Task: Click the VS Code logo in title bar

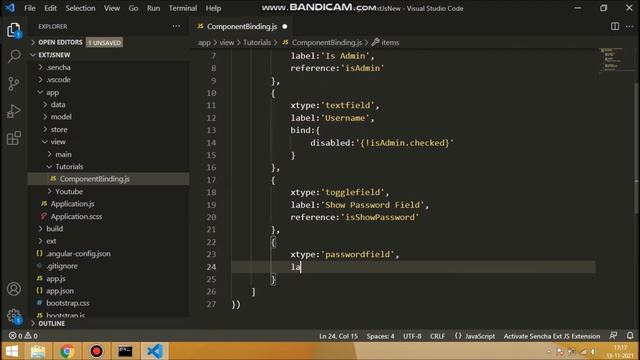Action: pyautogui.click(x=10, y=8)
